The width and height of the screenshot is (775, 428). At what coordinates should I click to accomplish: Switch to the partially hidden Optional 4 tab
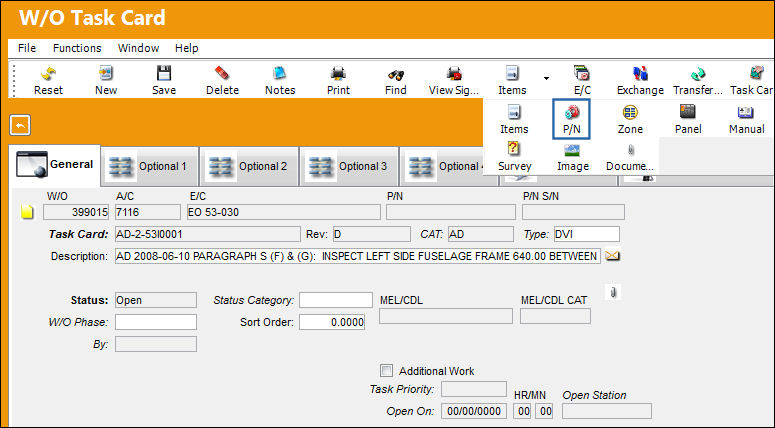pyautogui.click(x=442, y=166)
